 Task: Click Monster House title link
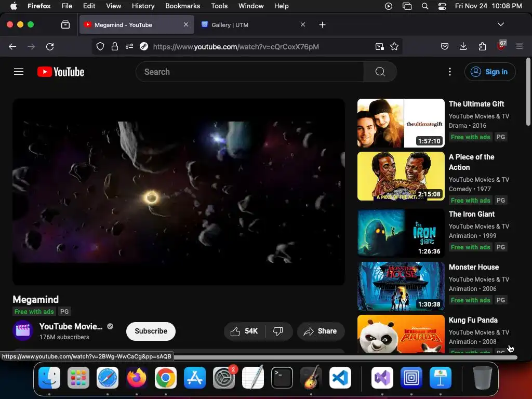[x=474, y=267]
